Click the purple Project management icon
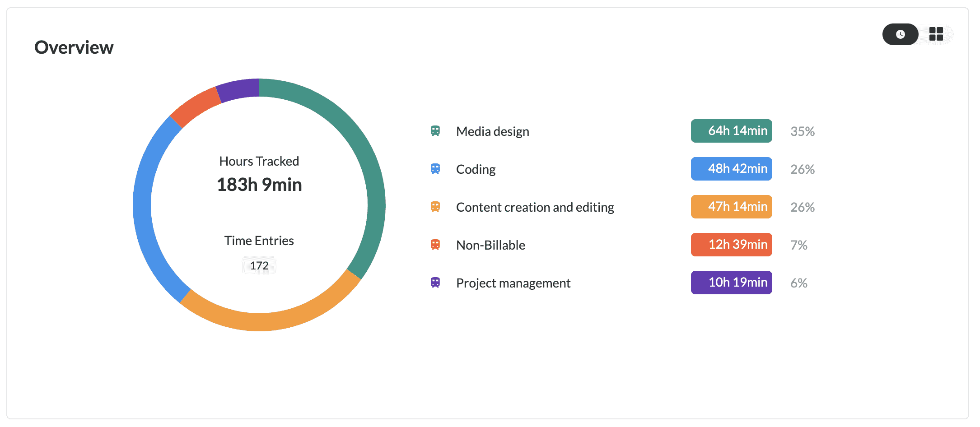Image resolution: width=980 pixels, height=427 pixels. click(x=435, y=283)
